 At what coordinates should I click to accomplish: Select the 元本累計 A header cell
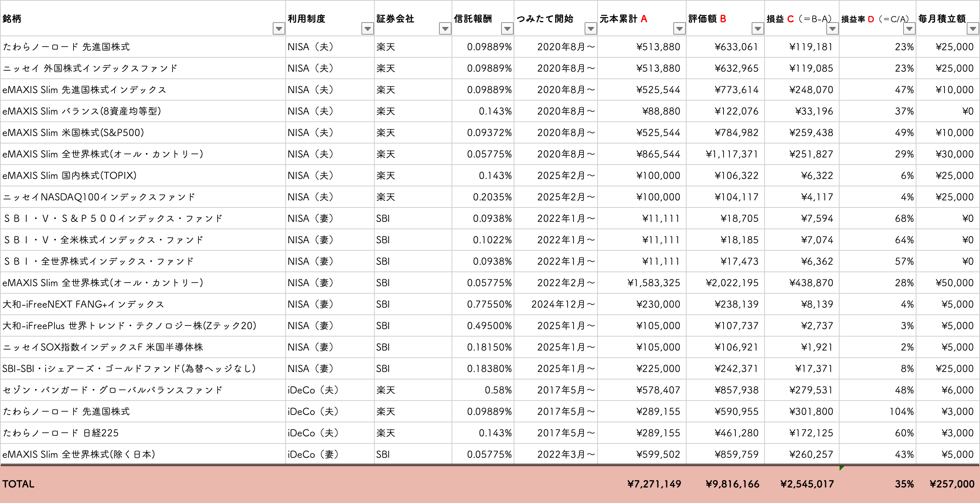642,18
